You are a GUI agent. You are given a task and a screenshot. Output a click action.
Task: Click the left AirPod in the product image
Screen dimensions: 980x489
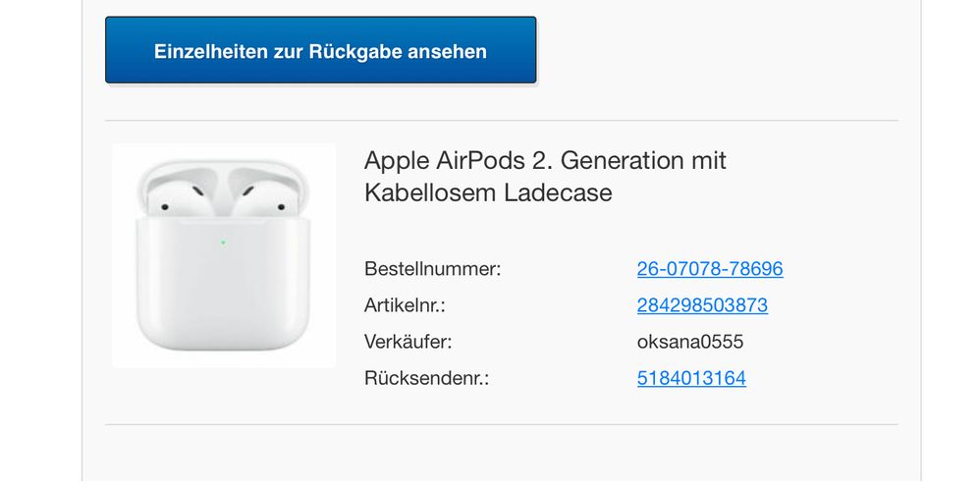coord(181,194)
